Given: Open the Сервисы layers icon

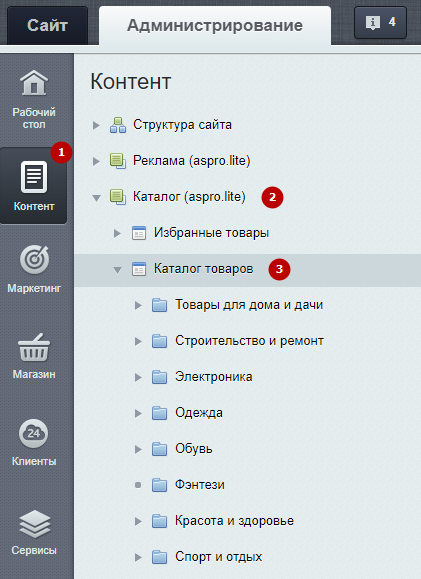Looking at the screenshot, I should tap(34, 524).
